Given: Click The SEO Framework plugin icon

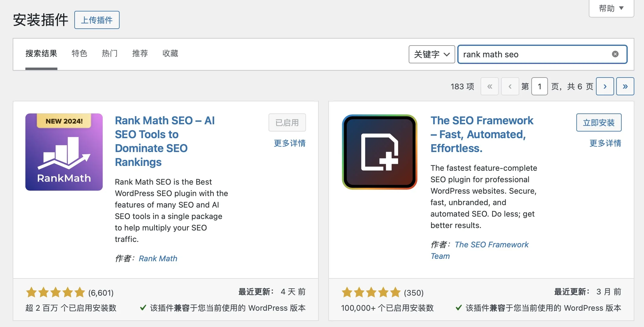Looking at the screenshot, I should point(380,152).
